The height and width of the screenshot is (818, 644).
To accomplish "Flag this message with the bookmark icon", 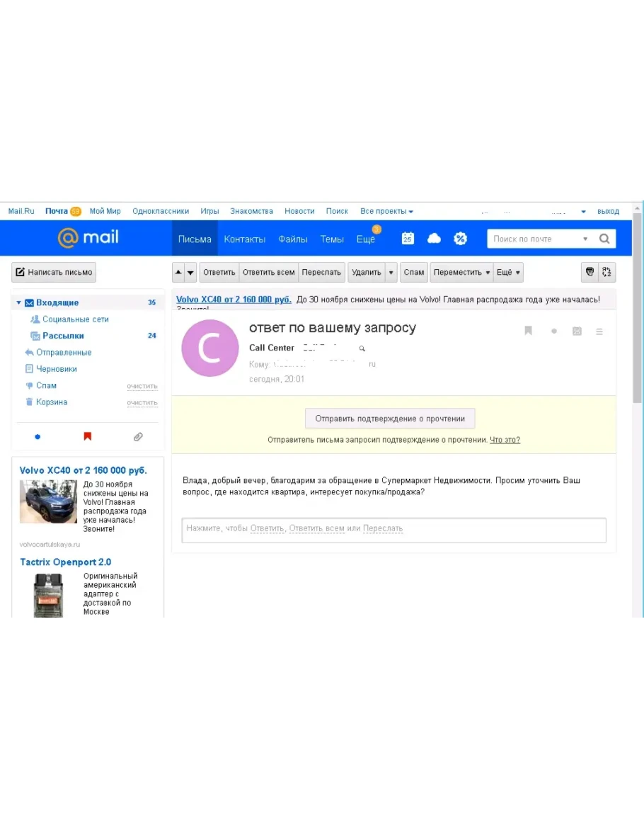I will [528, 331].
